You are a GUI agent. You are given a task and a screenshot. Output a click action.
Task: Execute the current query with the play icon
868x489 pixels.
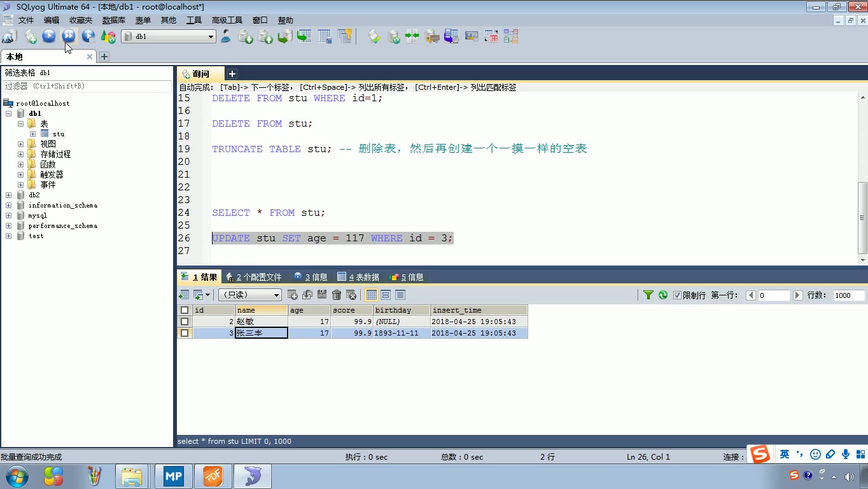49,36
